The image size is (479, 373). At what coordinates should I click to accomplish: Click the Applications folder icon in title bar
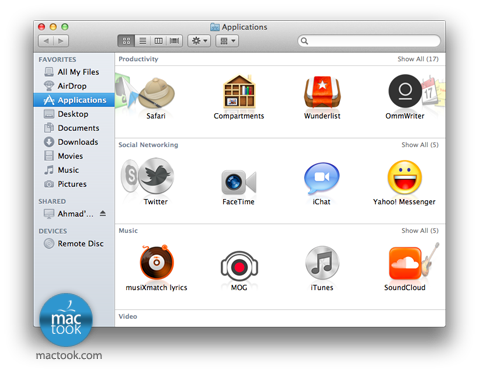[215, 27]
